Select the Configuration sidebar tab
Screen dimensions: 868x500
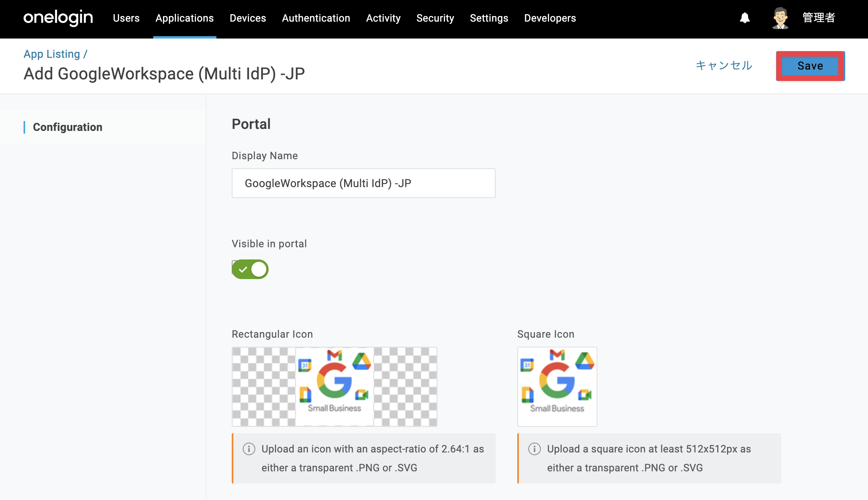pos(68,127)
